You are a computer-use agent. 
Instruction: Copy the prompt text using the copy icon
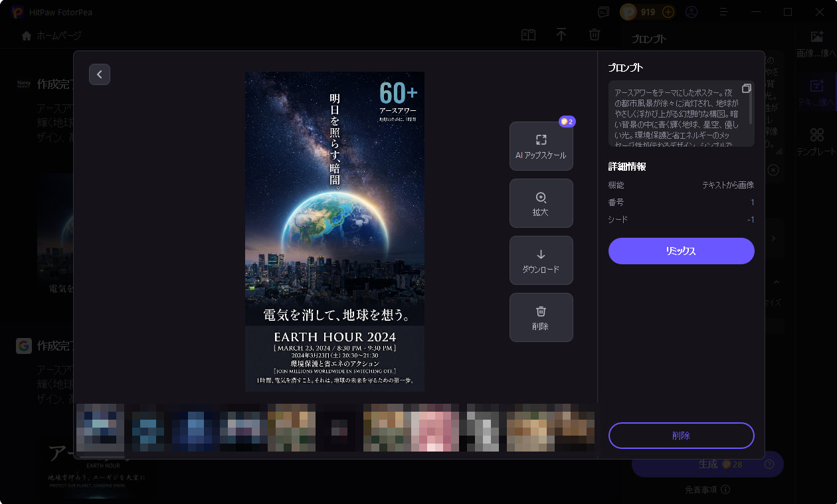tap(746, 88)
